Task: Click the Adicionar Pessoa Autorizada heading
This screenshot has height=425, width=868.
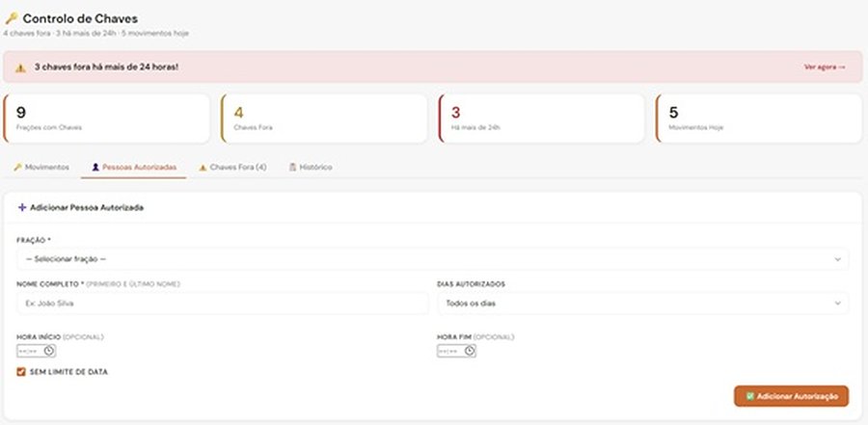Action: (x=87, y=207)
